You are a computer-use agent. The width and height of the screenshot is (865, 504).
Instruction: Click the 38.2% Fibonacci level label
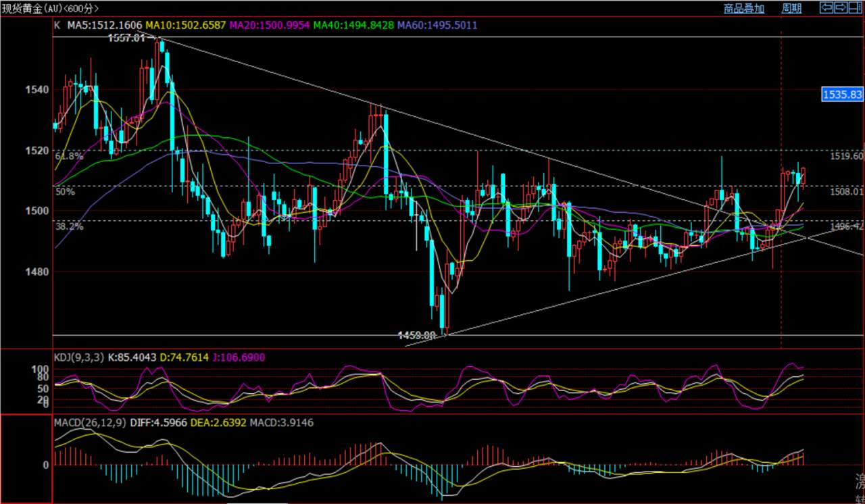point(69,227)
